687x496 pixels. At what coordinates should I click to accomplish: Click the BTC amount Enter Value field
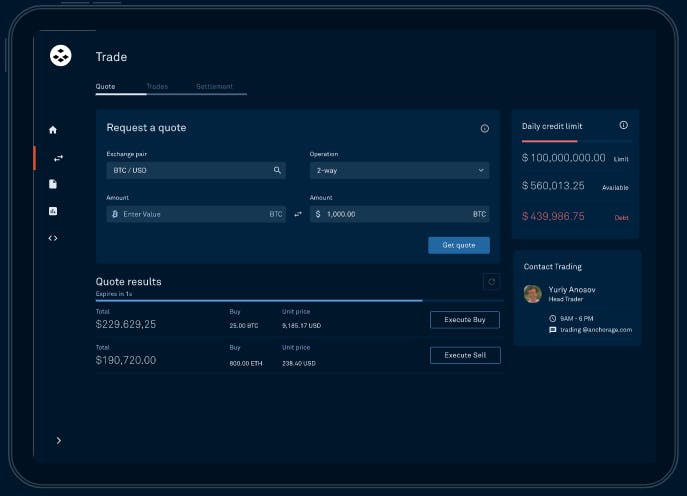click(196, 214)
